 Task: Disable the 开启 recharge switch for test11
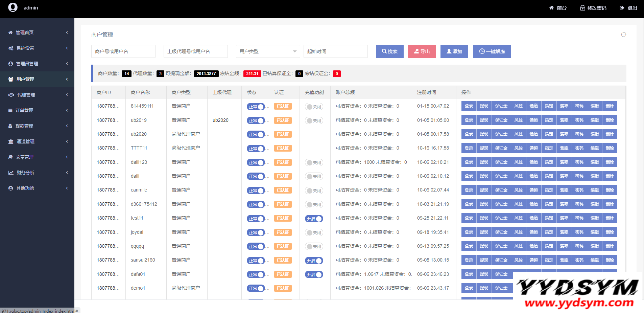314,219
